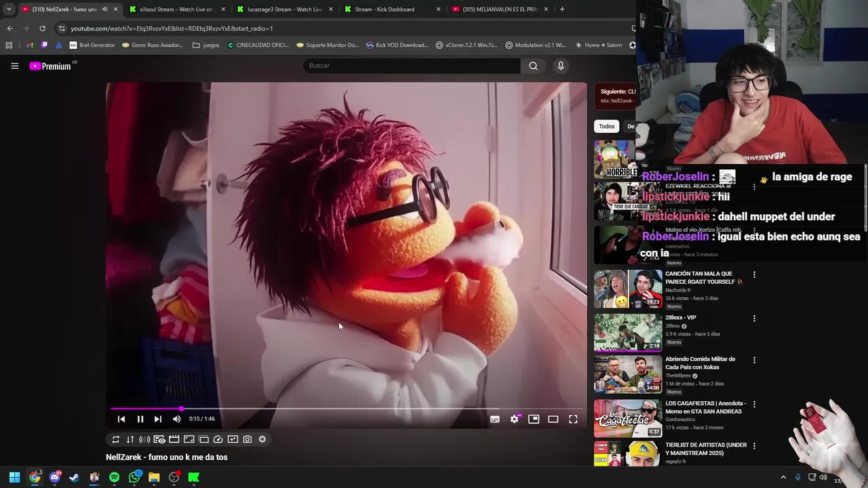This screenshot has width=868, height=488.
Task: Open CINECALIDAD OFICI bookmark
Action: point(258,45)
